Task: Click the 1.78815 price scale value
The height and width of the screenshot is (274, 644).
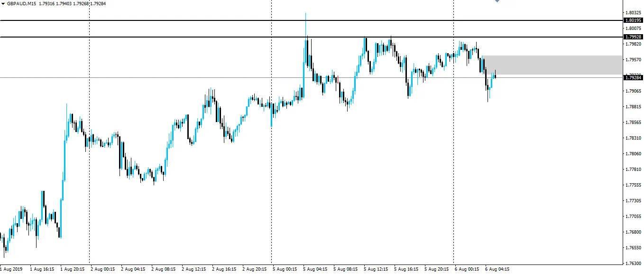Action: tap(634, 107)
